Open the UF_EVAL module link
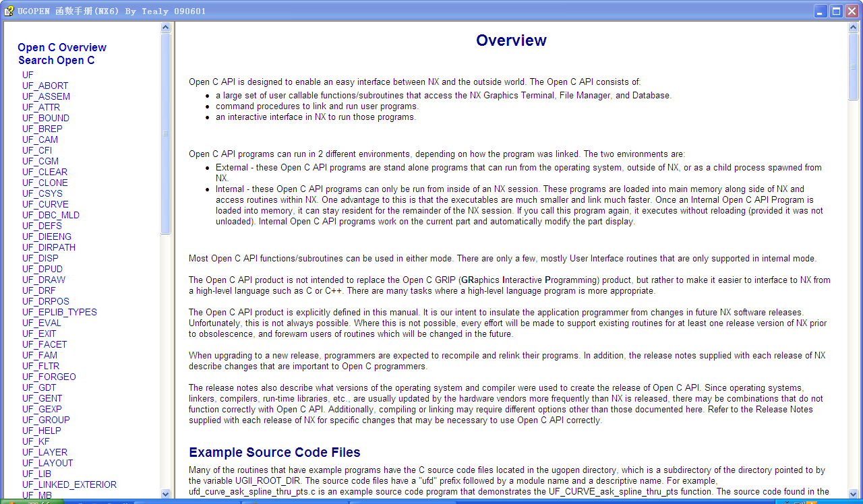The height and width of the screenshot is (504, 863). point(42,323)
